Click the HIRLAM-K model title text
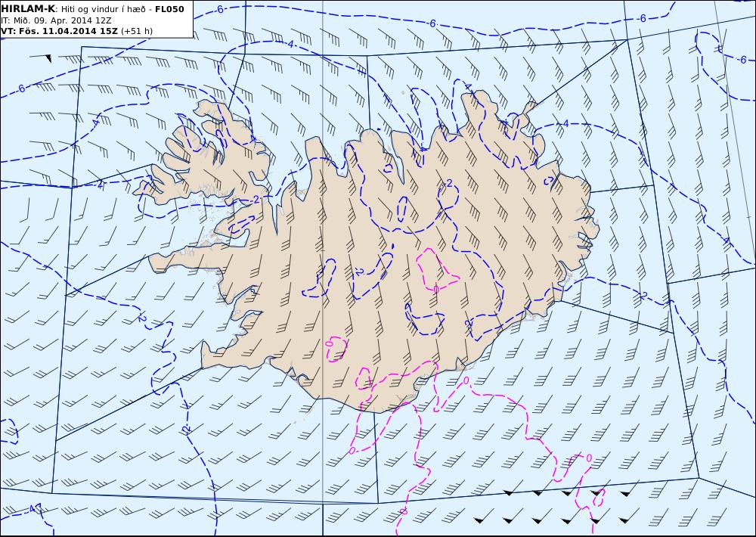The image size is (756, 537). (28, 9)
